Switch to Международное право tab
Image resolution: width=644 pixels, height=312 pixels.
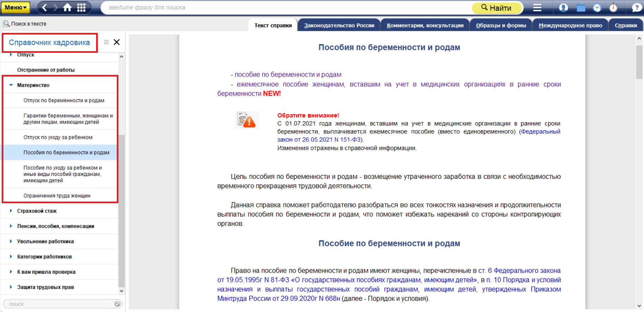(x=570, y=25)
